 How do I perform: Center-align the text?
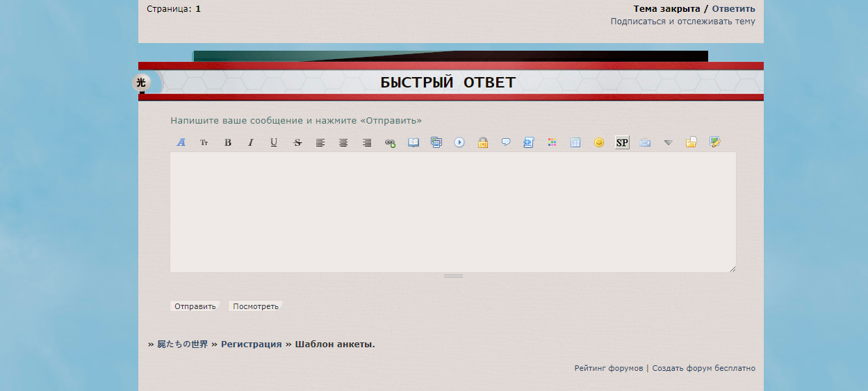(x=343, y=142)
